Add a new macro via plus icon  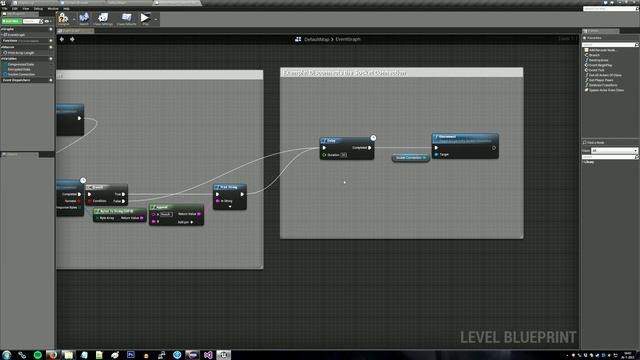pyautogui.click(x=51, y=47)
